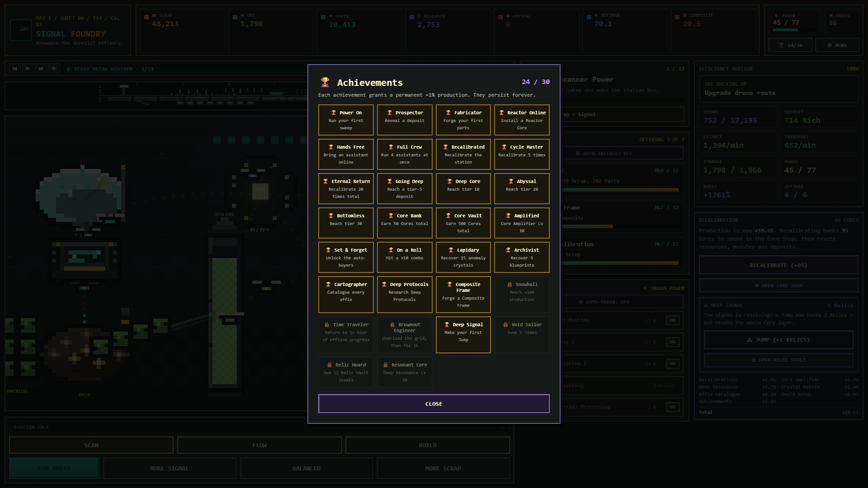
Task: Click the Parts value 10,413
Action: [342, 25]
